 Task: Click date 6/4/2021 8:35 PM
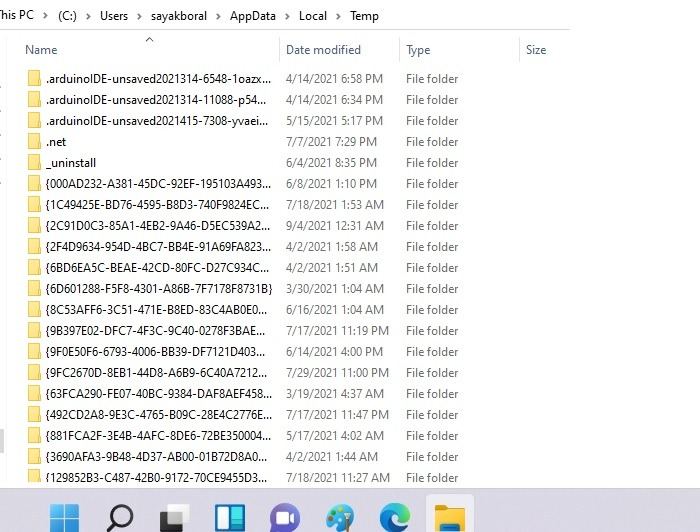click(x=331, y=162)
